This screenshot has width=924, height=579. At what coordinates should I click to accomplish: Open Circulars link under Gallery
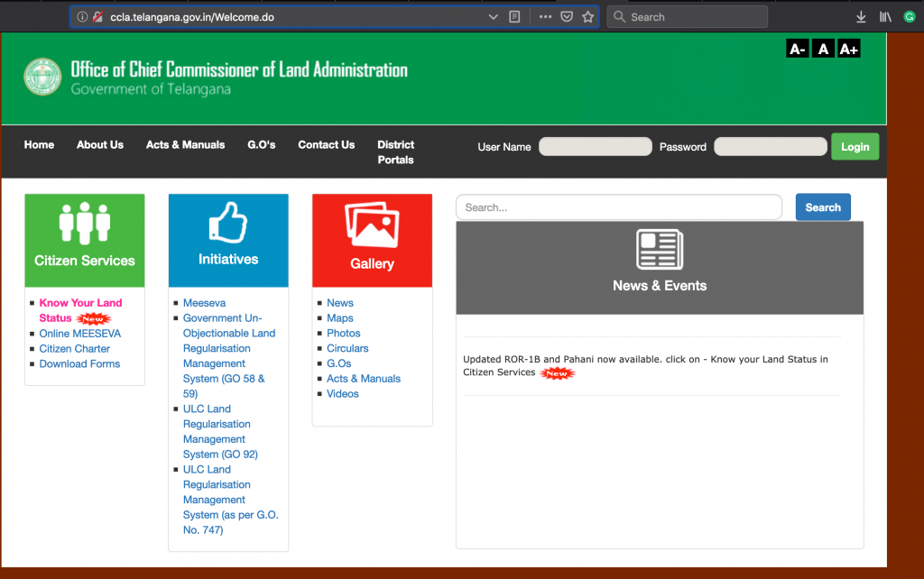tap(347, 349)
